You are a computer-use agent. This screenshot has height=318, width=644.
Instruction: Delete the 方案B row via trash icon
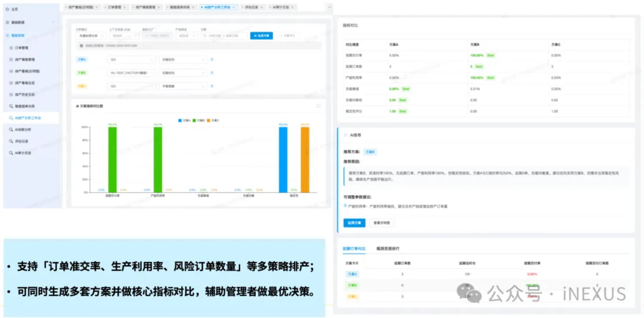(212, 73)
